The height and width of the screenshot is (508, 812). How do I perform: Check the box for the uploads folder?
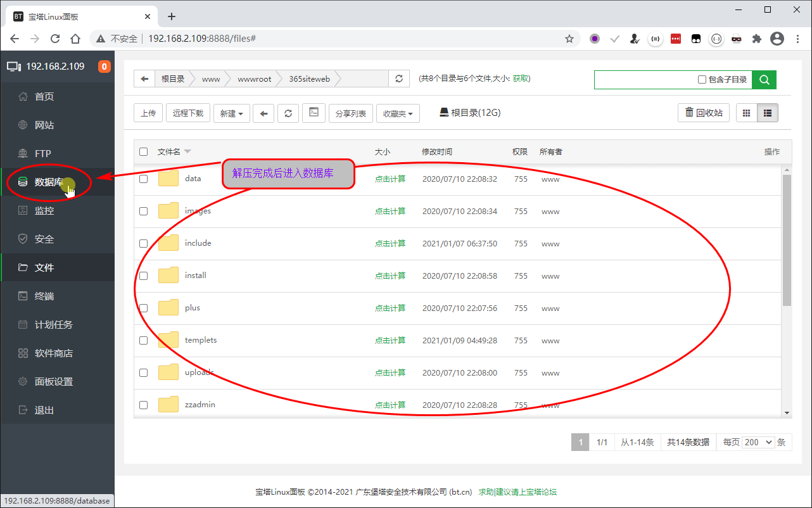[x=143, y=372]
